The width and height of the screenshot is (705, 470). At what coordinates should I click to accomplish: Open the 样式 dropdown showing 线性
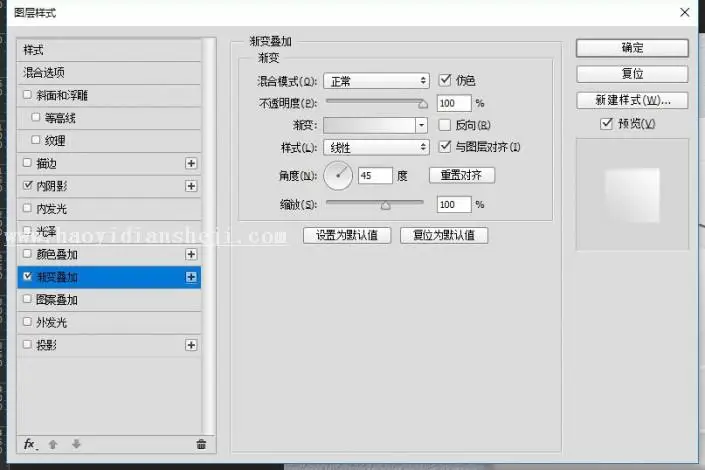click(x=376, y=148)
